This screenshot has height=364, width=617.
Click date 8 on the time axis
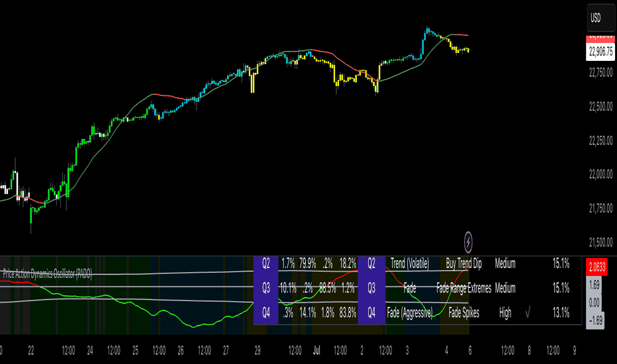point(529,350)
